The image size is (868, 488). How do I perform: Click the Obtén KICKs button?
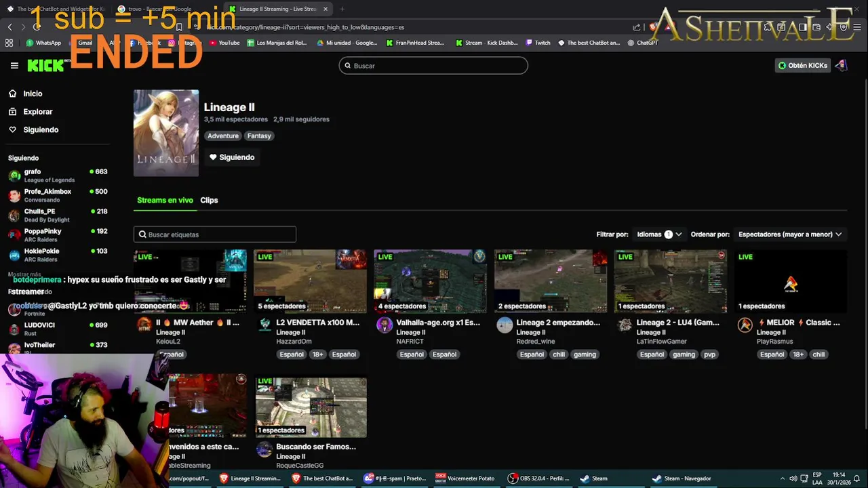[803, 66]
